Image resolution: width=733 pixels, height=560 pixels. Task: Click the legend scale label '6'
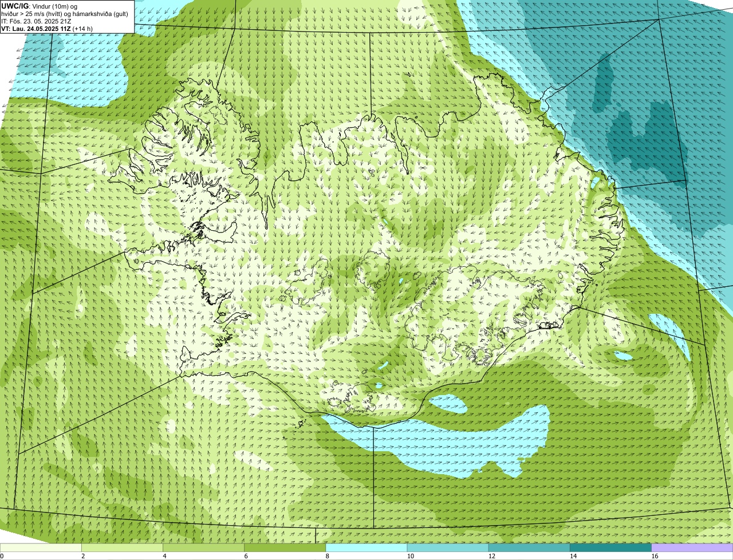point(246,556)
